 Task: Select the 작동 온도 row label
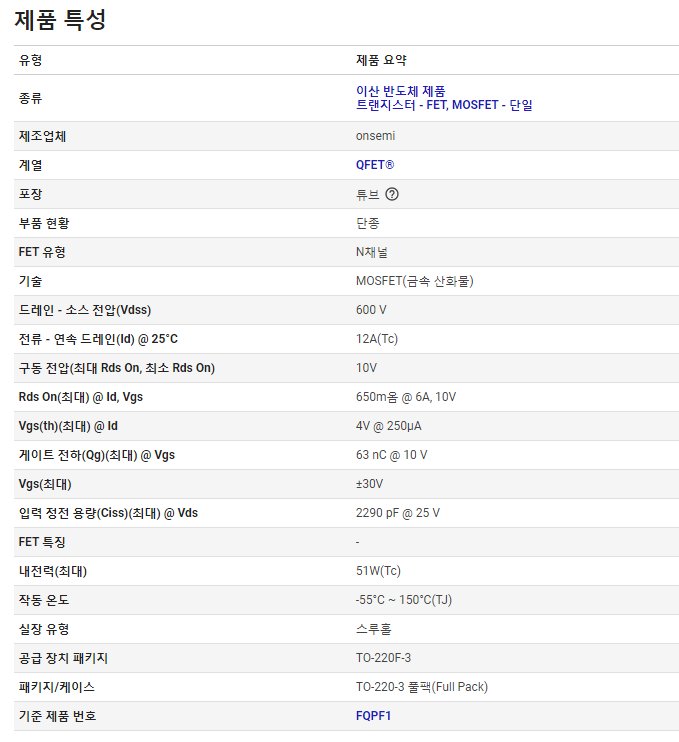[x=44, y=600]
